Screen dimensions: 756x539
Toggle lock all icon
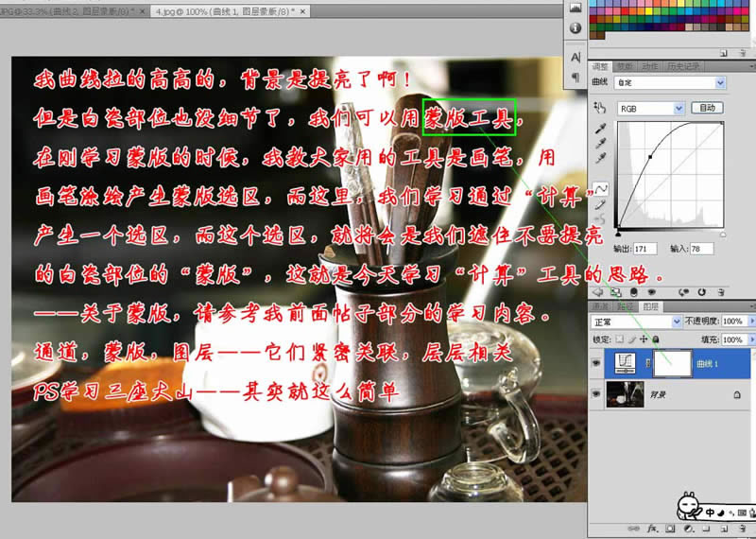coord(656,339)
